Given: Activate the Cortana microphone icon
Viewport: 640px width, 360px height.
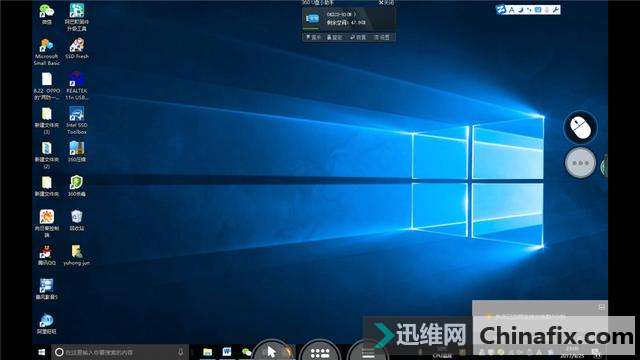Looking at the screenshot, I should (x=180, y=352).
